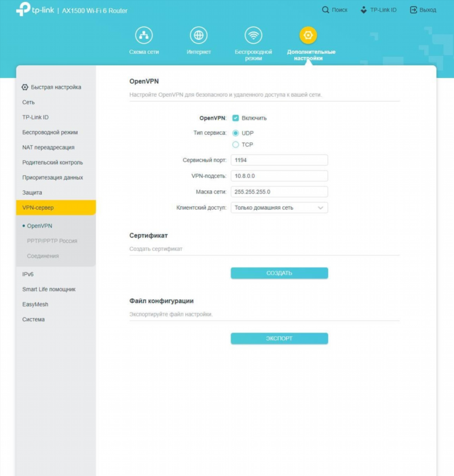Switch to the Интернет tab label
Viewport: 454px width, 476px height.
click(199, 52)
